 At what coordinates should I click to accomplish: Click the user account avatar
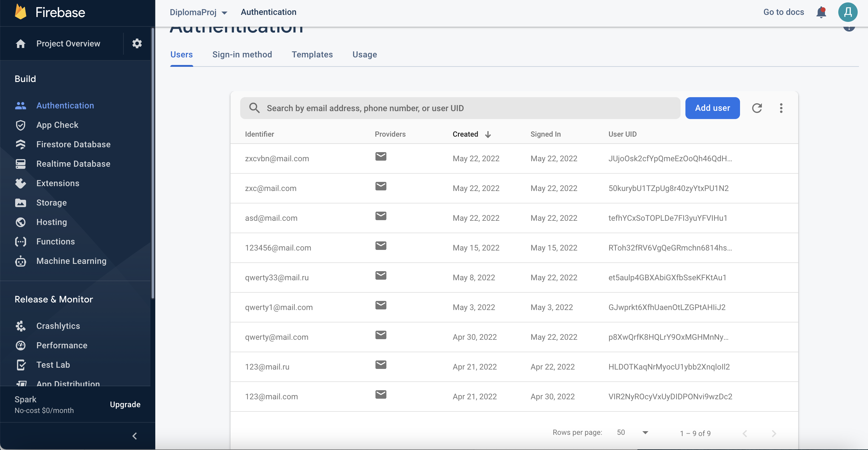tap(847, 12)
